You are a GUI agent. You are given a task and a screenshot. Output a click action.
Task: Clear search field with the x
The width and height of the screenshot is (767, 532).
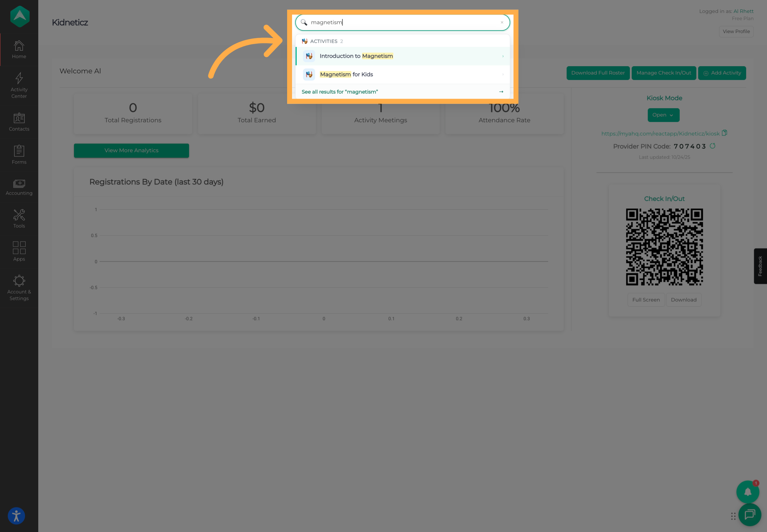502,22
